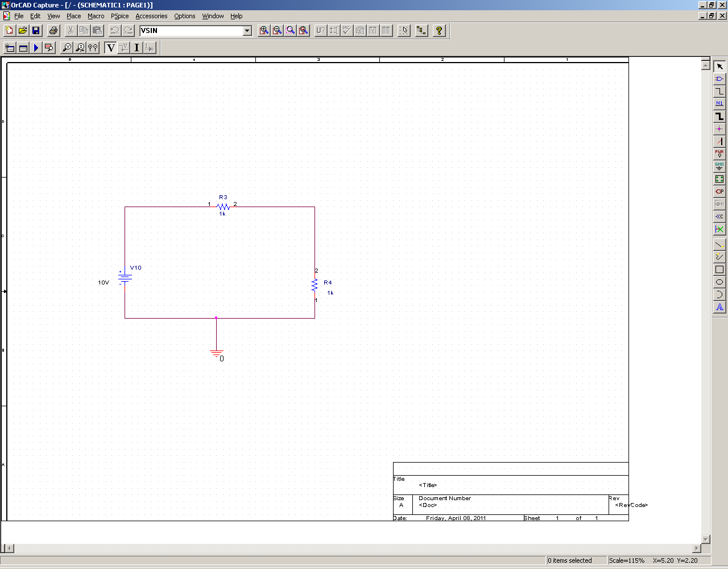Viewport: 728px width, 569px height.
Task: Open the Project Manager icon
Action: coord(421,31)
